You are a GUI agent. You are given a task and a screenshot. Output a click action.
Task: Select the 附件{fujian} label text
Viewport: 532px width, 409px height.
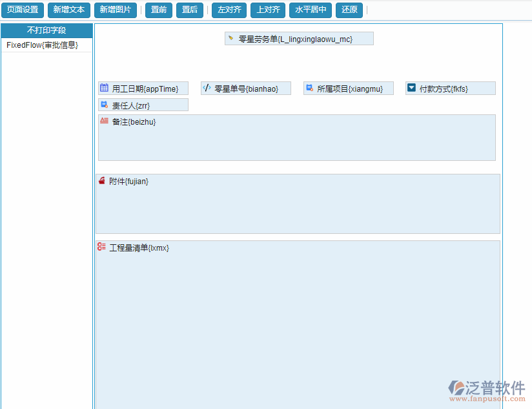point(128,182)
